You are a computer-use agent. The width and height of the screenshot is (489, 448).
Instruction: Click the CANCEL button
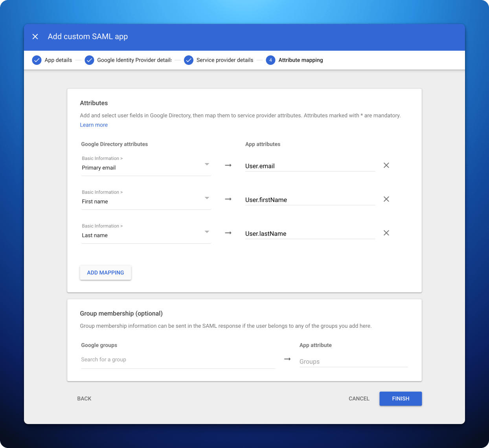tap(358, 398)
